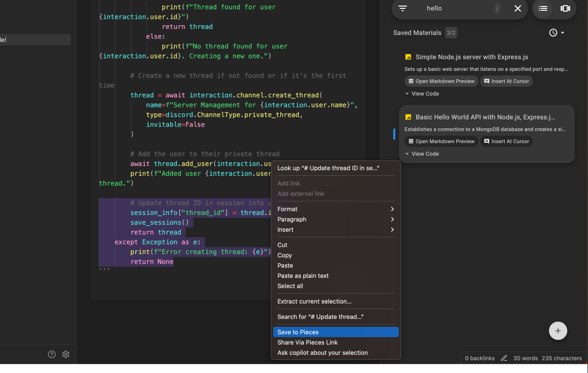This screenshot has width=588, height=373.
Task: Open the Insert submenu
Action: [336, 229]
